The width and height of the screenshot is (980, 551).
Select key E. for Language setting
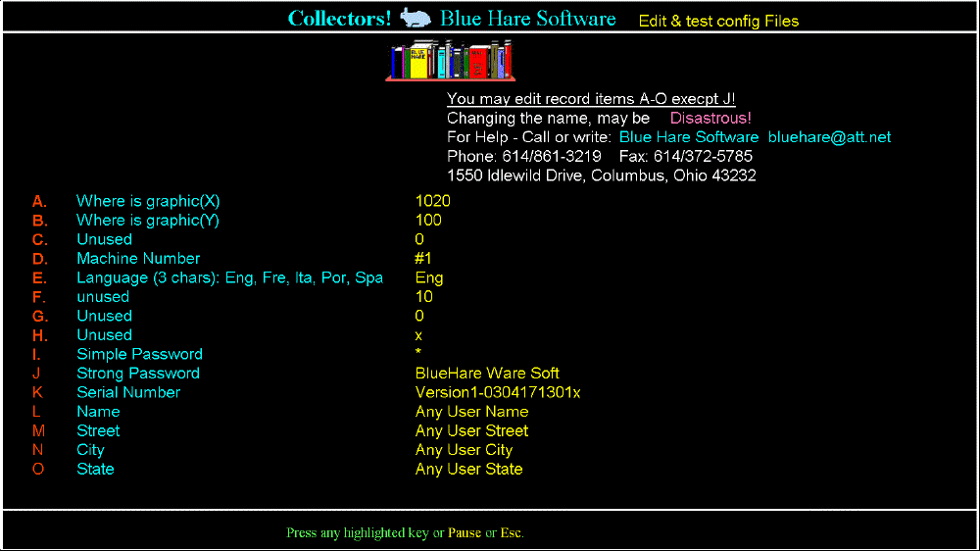tap(39, 278)
